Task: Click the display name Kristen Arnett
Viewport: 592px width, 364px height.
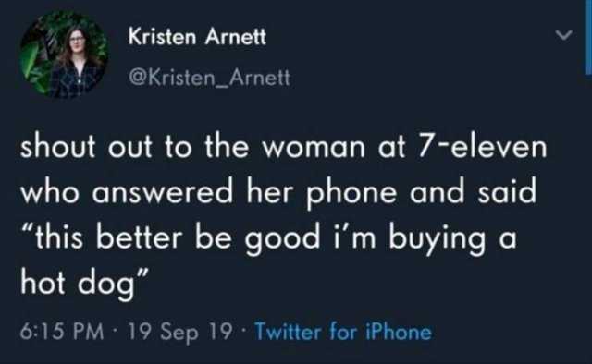Action: point(197,37)
